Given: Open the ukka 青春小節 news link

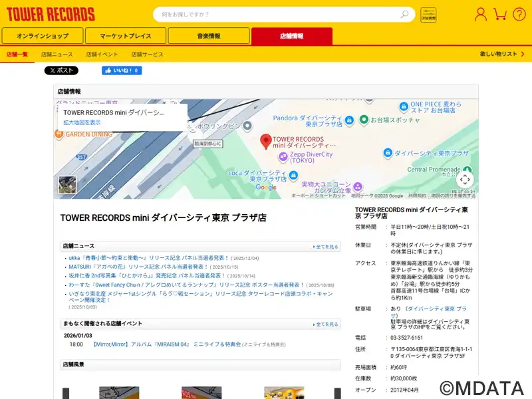Looking at the screenshot, I should [148, 258].
